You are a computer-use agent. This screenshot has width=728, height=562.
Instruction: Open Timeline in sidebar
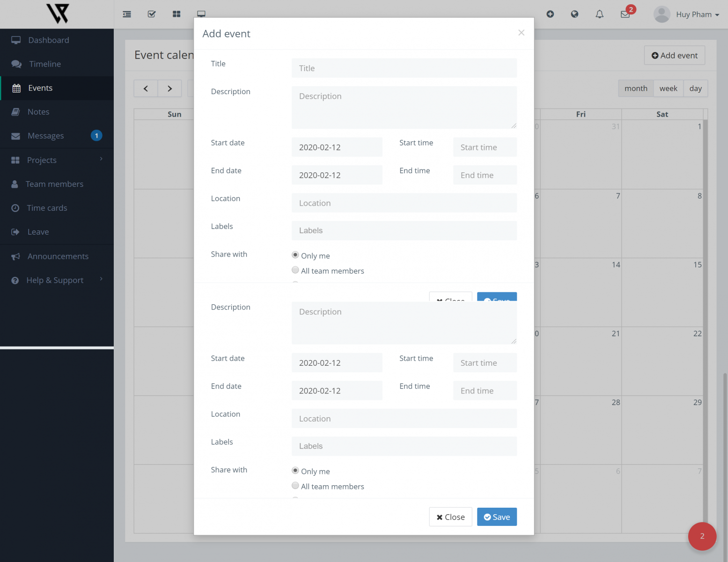57,64
